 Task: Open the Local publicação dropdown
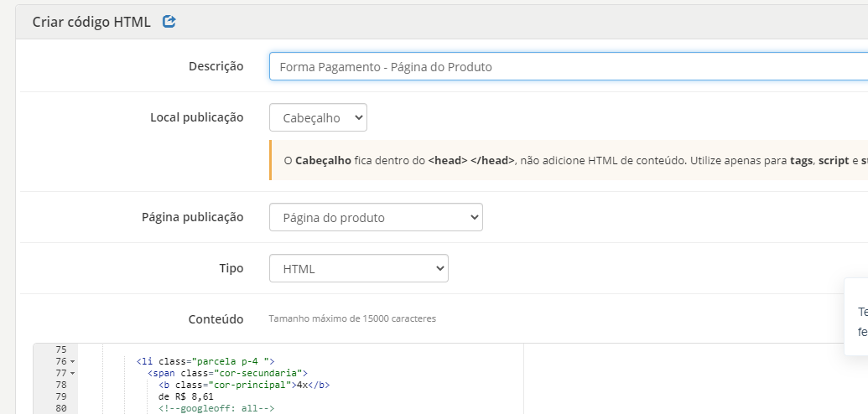click(x=318, y=118)
